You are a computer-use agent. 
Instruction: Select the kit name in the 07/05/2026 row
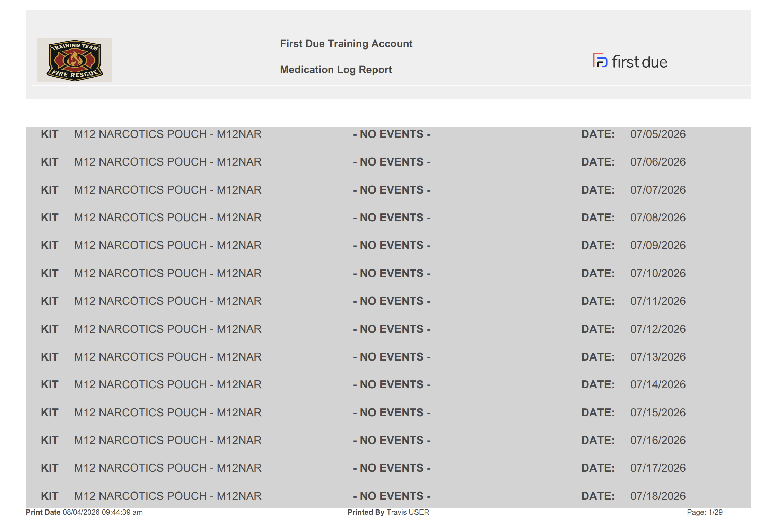pyautogui.click(x=168, y=134)
